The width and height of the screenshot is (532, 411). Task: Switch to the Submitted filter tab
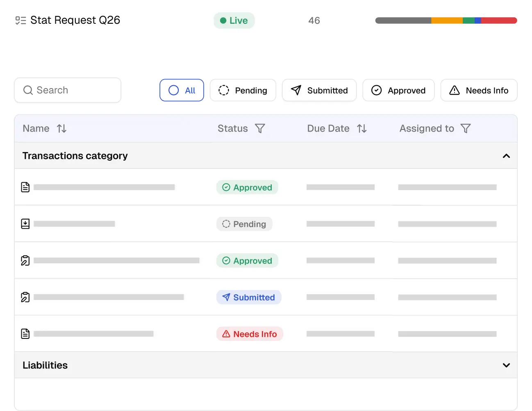pyautogui.click(x=319, y=90)
